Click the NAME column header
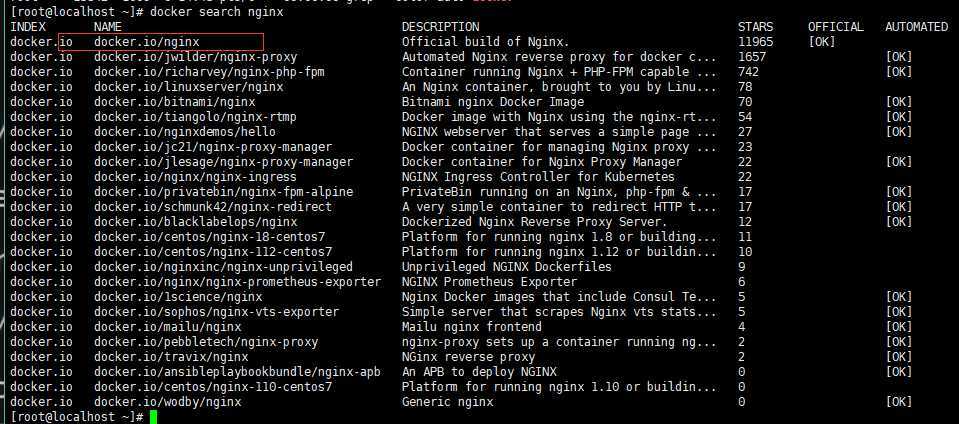 pos(108,27)
